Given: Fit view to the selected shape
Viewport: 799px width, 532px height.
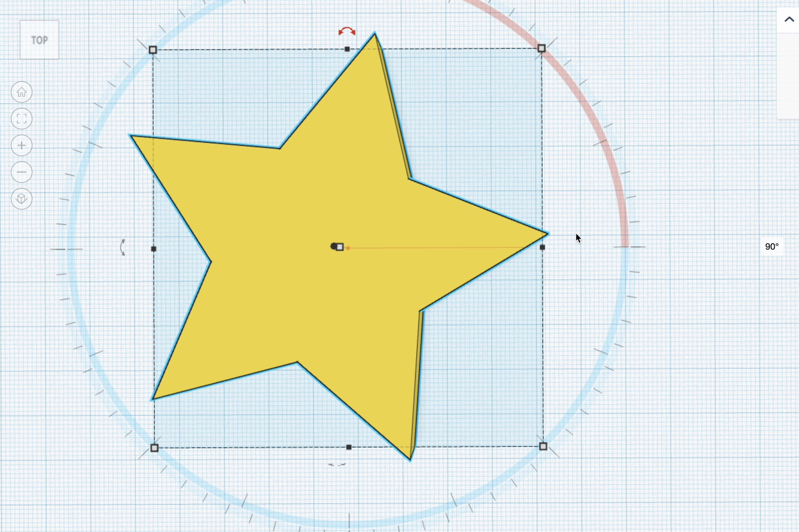Looking at the screenshot, I should (x=21, y=119).
